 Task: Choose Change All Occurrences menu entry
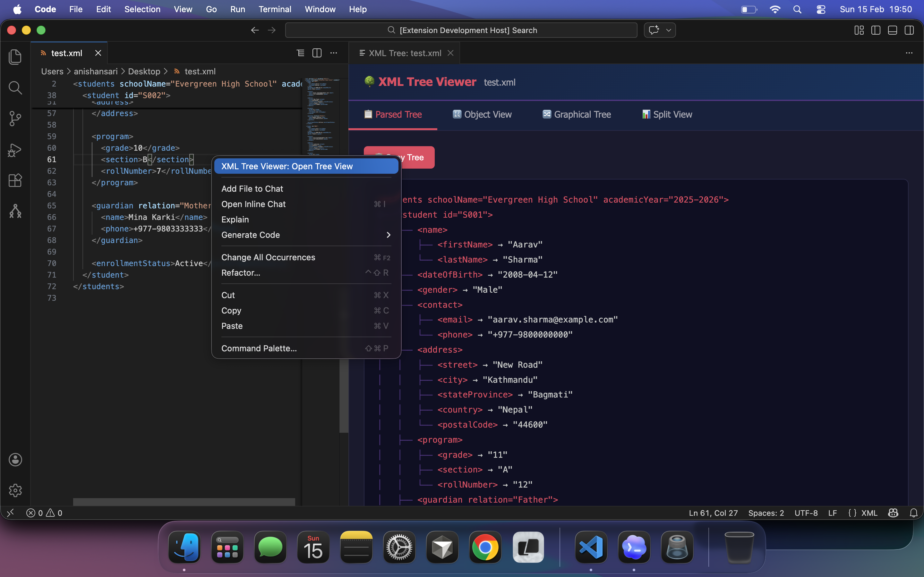coord(268,258)
